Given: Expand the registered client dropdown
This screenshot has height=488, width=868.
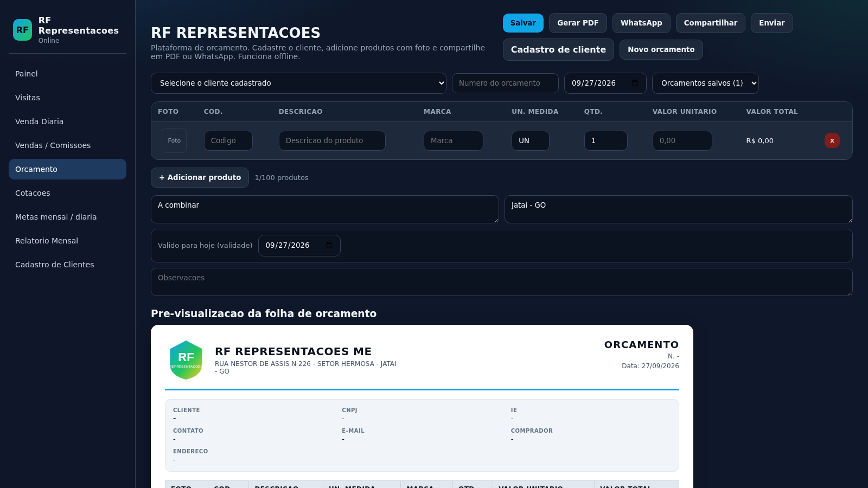Looking at the screenshot, I should 298,83.
